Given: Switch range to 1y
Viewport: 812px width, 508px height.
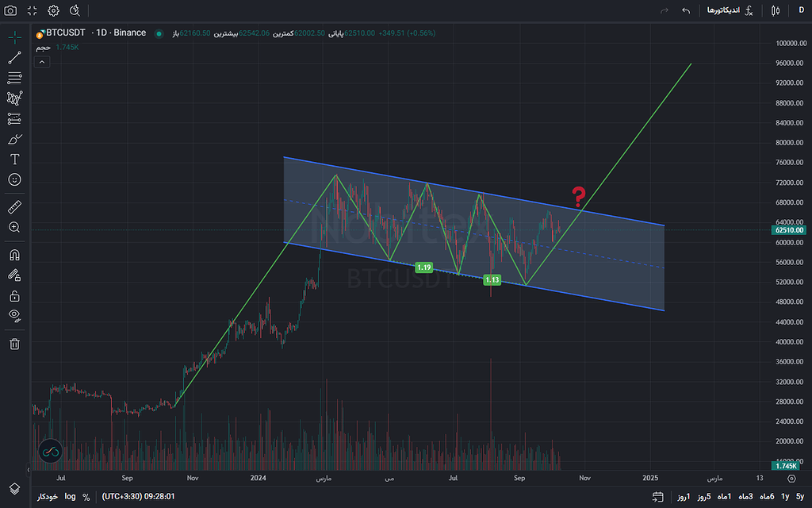Looking at the screenshot, I should point(785,497).
